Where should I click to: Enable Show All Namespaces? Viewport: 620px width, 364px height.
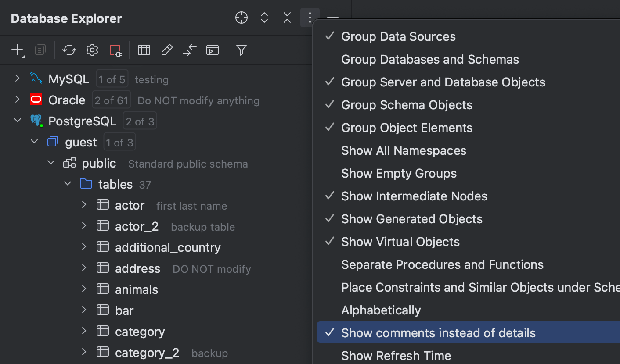coord(404,150)
